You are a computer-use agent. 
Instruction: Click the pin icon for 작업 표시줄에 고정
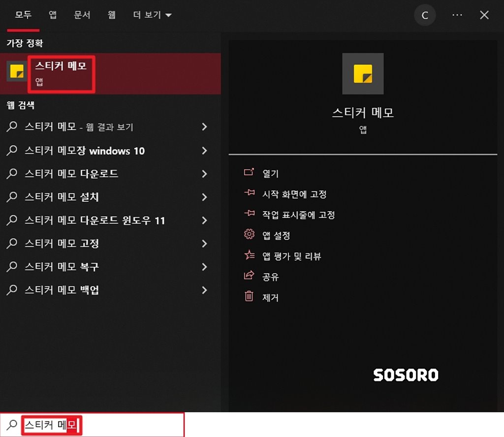coord(249,214)
